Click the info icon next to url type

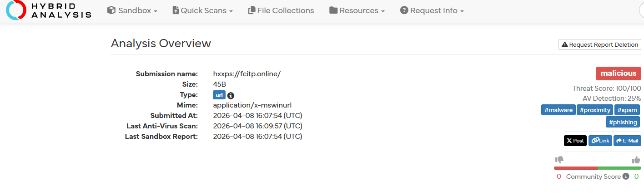231,96
